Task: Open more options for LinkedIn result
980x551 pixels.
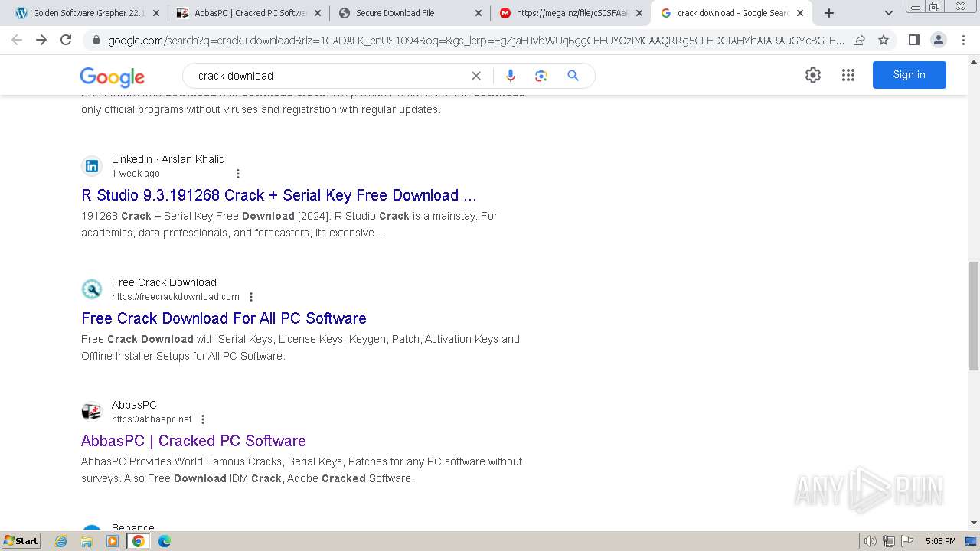Action: click(237, 174)
